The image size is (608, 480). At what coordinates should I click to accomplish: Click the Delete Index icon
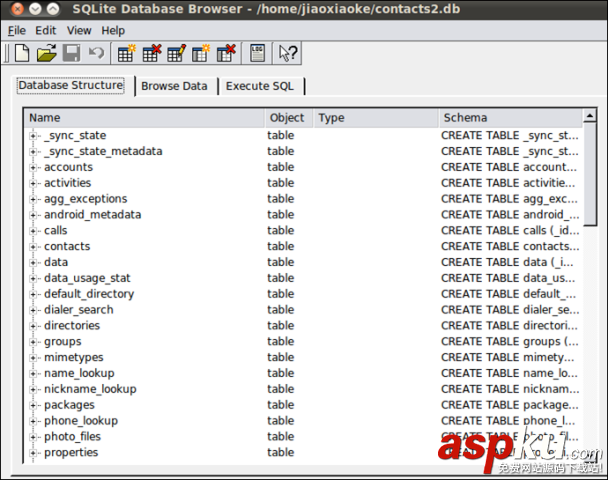[226, 53]
